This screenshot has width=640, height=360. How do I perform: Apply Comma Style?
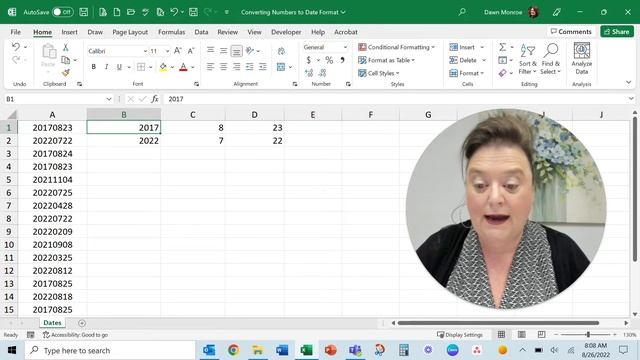(x=342, y=60)
